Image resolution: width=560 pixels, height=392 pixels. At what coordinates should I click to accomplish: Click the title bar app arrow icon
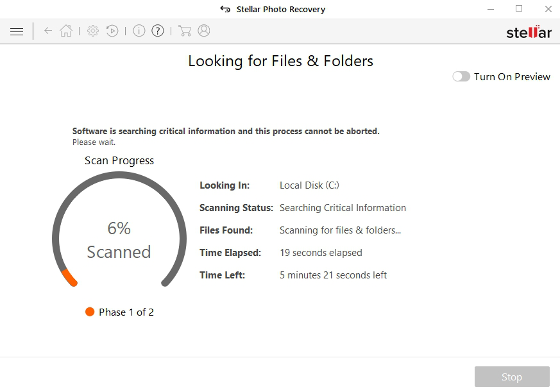click(x=225, y=9)
